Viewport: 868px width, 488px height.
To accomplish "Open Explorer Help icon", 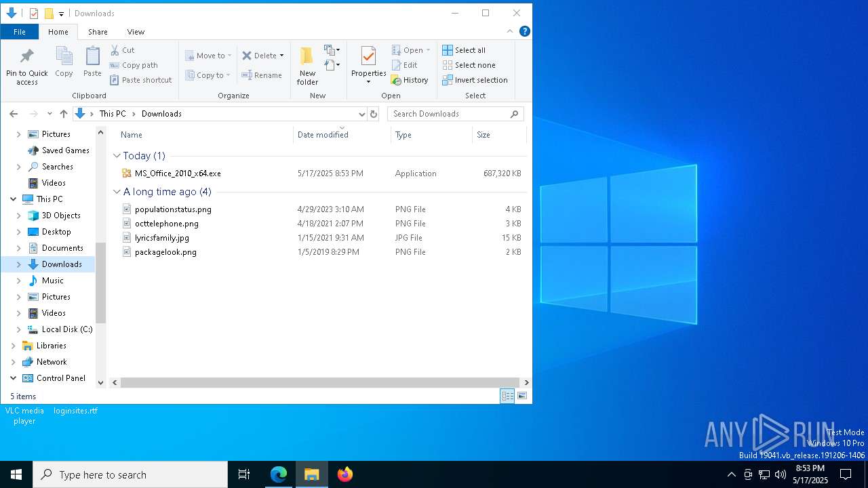I will [524, 31].
